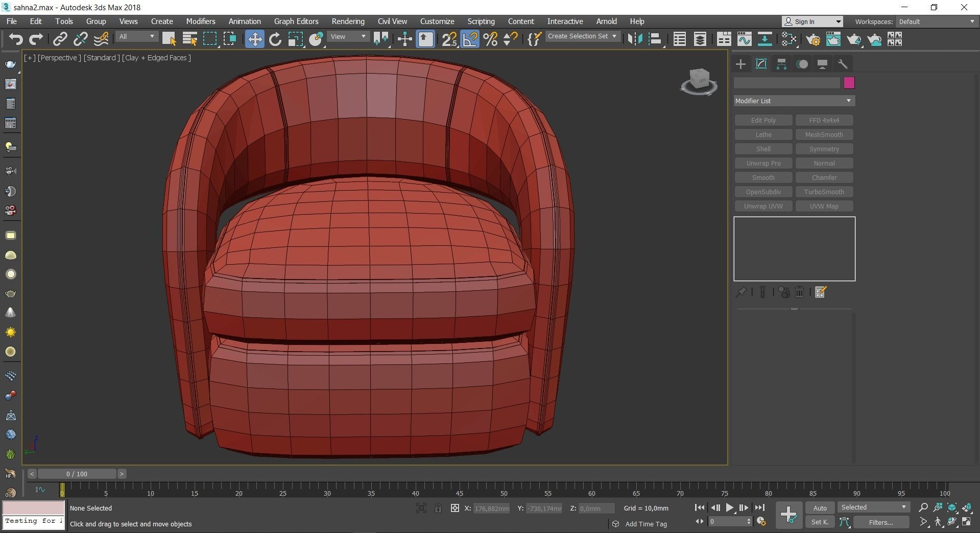Open the key filter Selected dropdown

[x=874, y=507]
